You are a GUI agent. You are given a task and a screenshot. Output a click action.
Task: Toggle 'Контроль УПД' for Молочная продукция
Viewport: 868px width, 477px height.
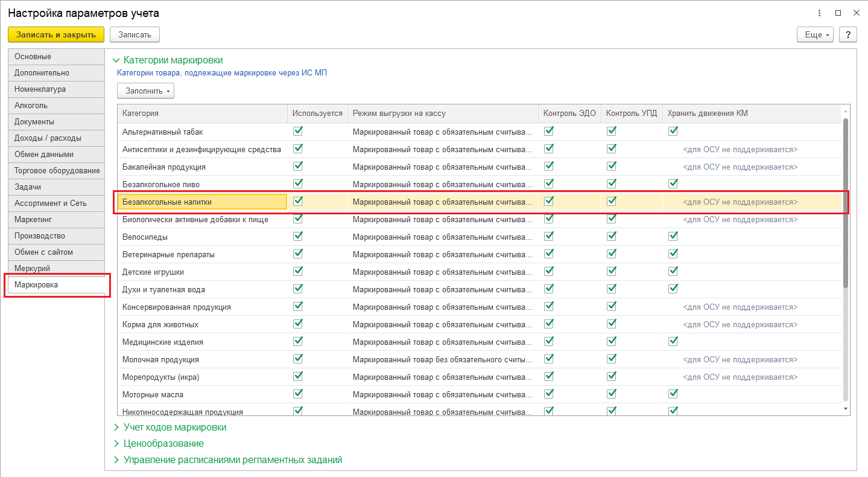tap(612, 359)
